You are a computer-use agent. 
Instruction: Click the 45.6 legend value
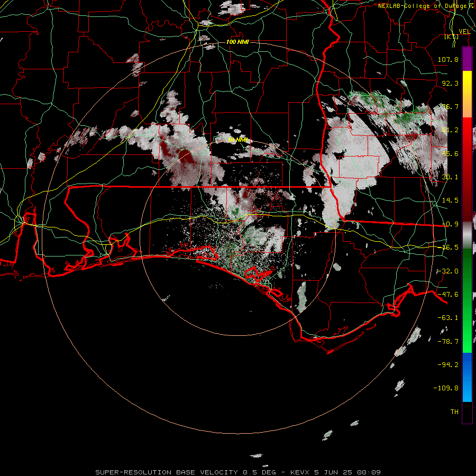point(450,153)
